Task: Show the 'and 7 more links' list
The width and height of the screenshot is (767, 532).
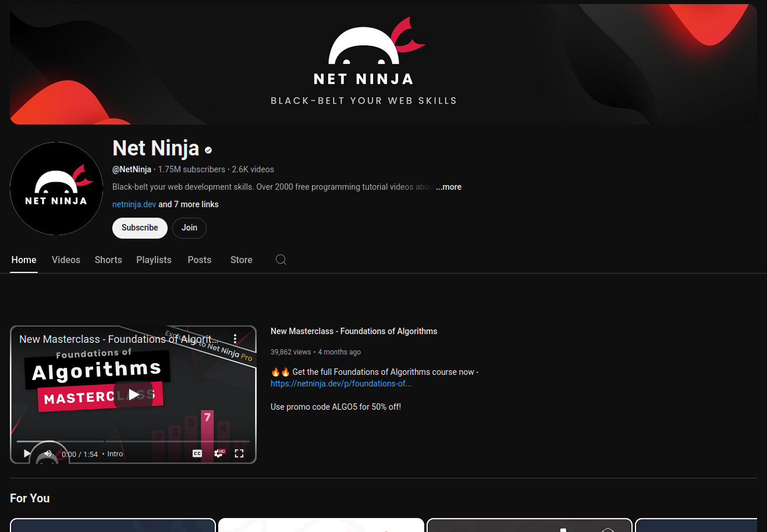Action: pyautogui.click(x=189, y=204)
